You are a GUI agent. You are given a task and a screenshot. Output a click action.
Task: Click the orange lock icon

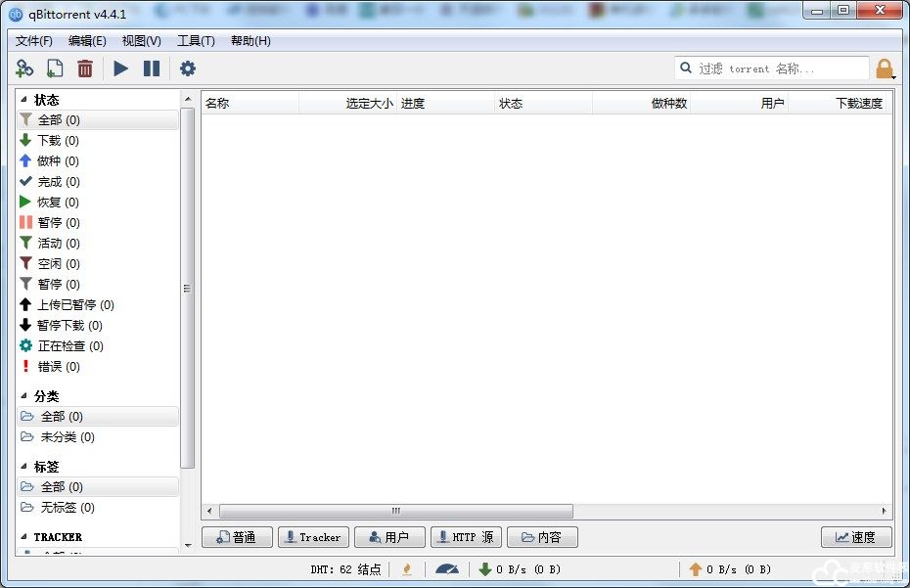coord(885,68)
